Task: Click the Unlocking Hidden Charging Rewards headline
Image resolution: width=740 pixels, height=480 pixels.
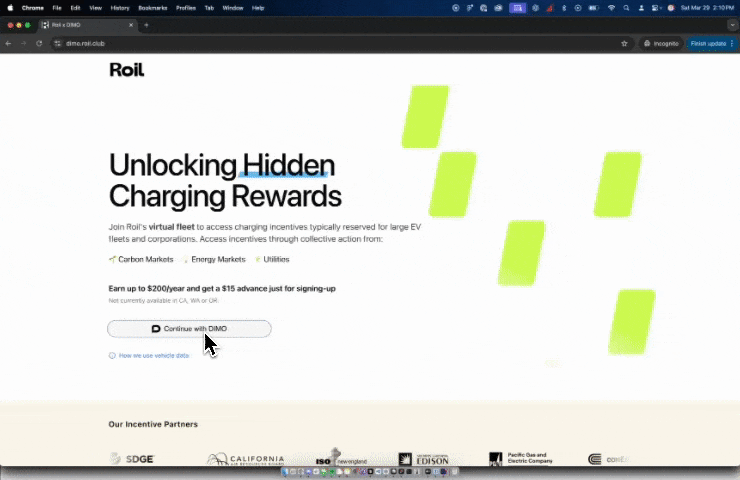Action: tap(225, 181)
